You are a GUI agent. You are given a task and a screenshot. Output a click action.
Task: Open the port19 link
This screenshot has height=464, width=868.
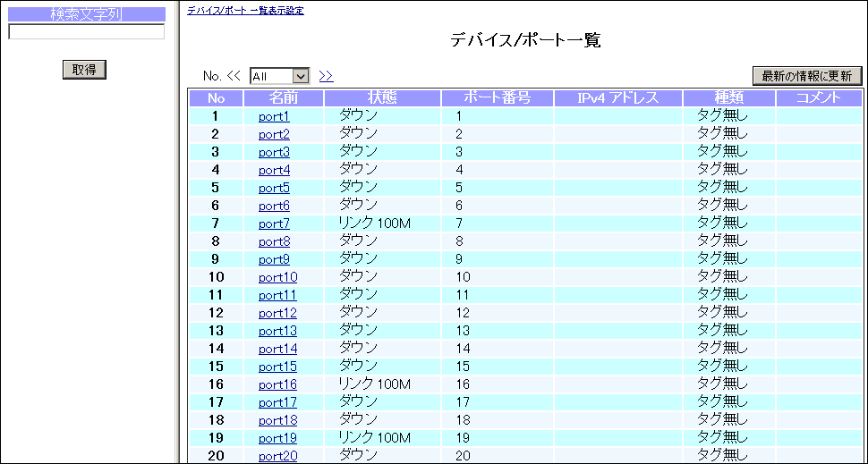tap(278, 438)
